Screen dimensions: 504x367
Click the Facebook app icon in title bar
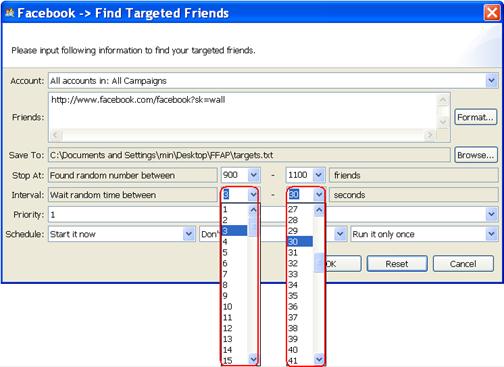(x=10, y=13)
